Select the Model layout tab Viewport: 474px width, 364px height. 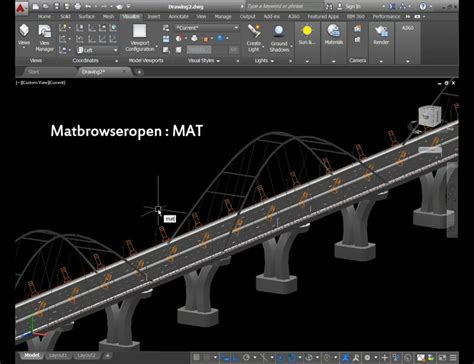[x=32, y=355]
